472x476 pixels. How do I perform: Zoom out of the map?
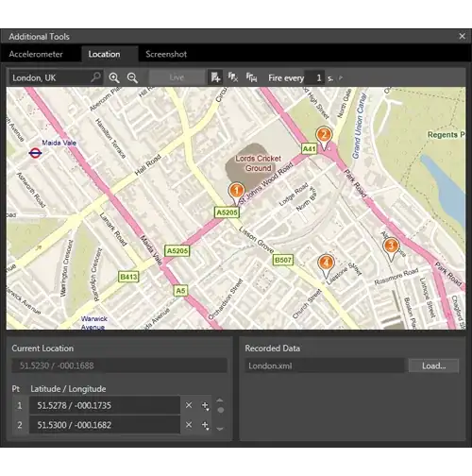pyautogui.click(x=132, y=77)
